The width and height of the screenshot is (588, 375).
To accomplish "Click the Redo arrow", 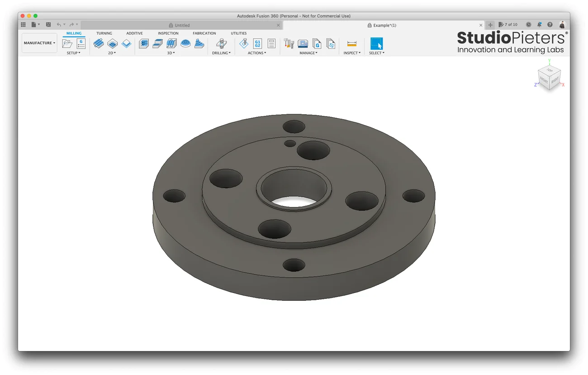I will tap(71, 24).
